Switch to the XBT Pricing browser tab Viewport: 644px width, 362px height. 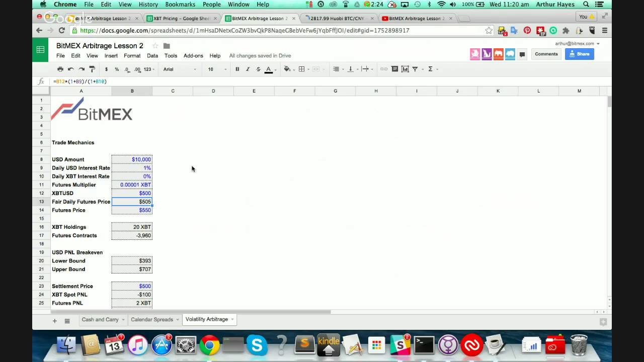[181, 19]
